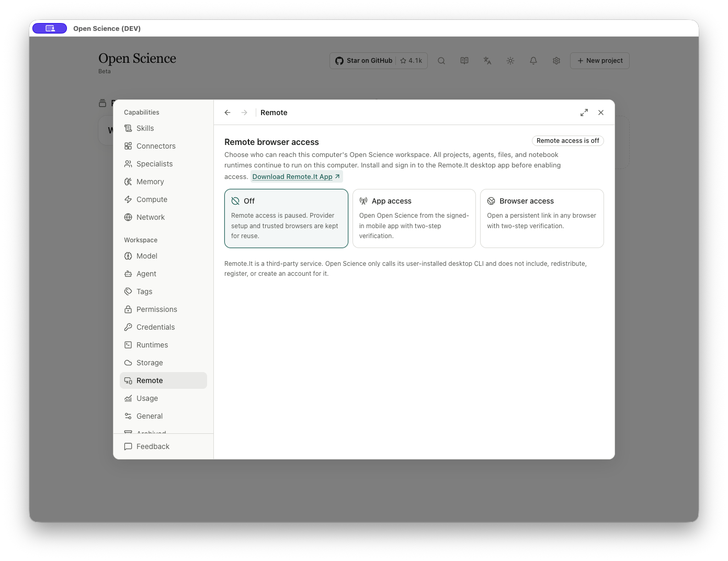Screen dimensions: 728x561
Task: Go to Specialists in the sidebar
Action: pyautogui.click(x=163, y=164)
